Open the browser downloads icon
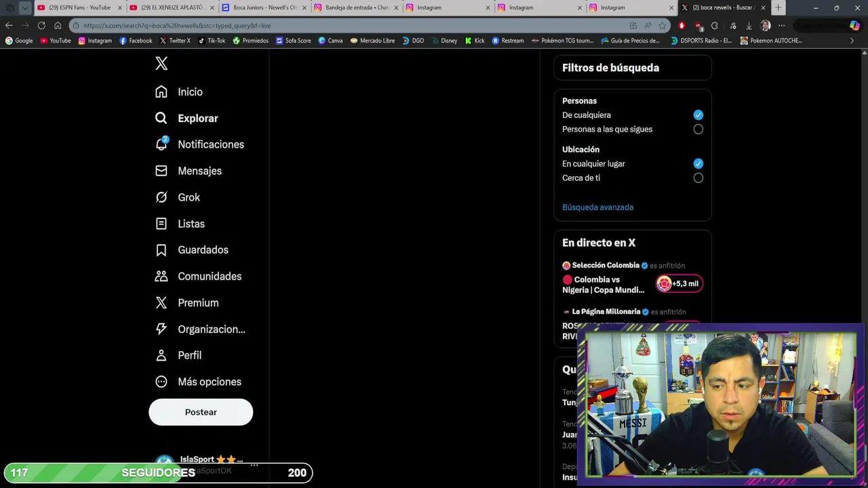 click(x=749, y=26)
